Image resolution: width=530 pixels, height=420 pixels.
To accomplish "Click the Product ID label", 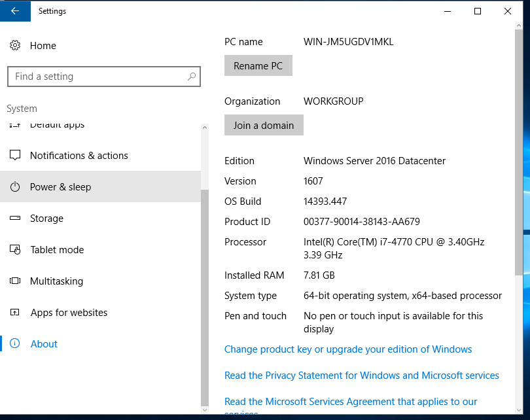I will pyautogui.click(x=247, y=221).
